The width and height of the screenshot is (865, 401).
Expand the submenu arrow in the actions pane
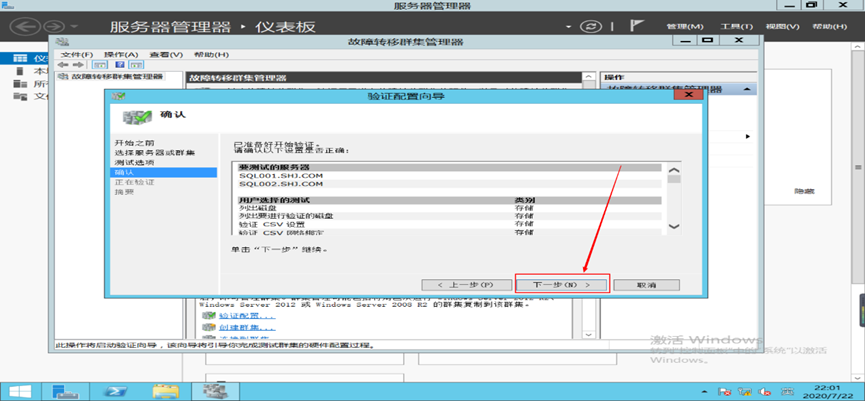tap(748, 136)
